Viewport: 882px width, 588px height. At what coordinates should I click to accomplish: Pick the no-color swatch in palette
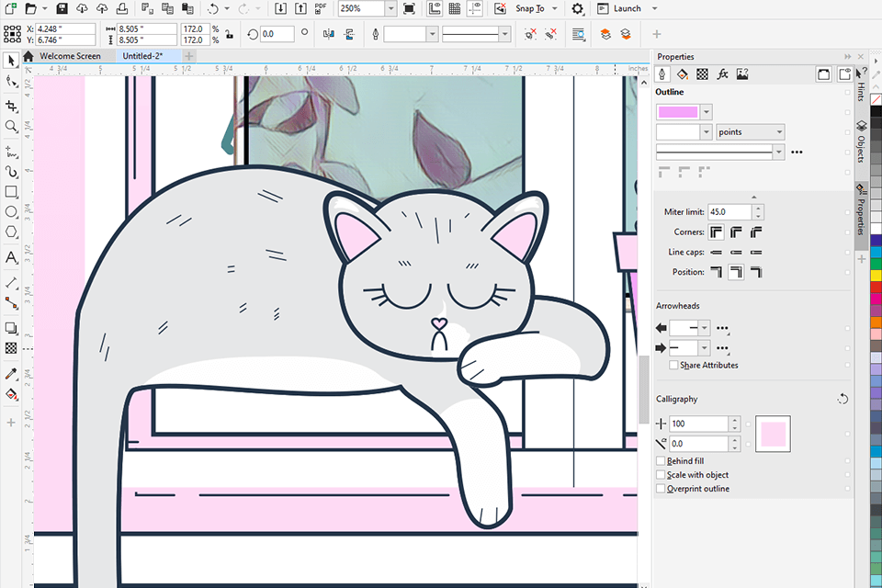point(876,99)
